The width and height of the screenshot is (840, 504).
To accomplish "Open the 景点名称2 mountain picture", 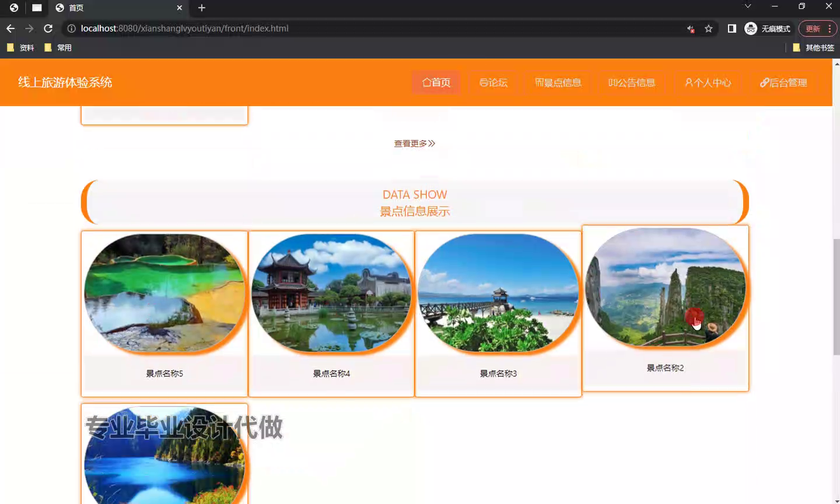I will coord(665,287).
